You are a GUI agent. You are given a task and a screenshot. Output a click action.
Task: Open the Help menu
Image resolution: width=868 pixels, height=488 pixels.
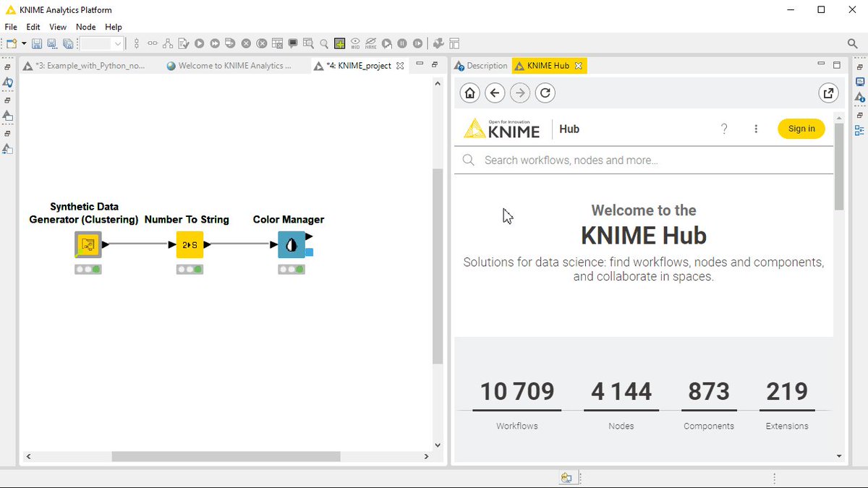coord(114,27)
